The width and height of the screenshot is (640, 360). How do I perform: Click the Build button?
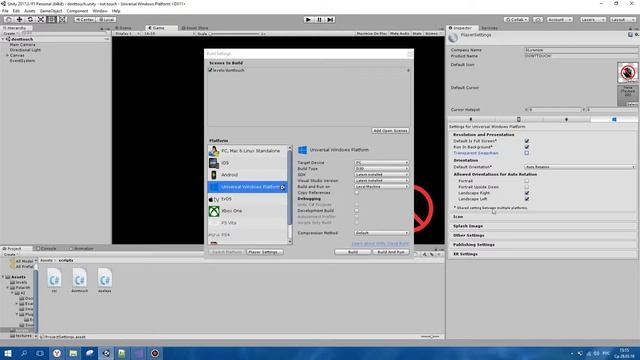tap(353, 252)
